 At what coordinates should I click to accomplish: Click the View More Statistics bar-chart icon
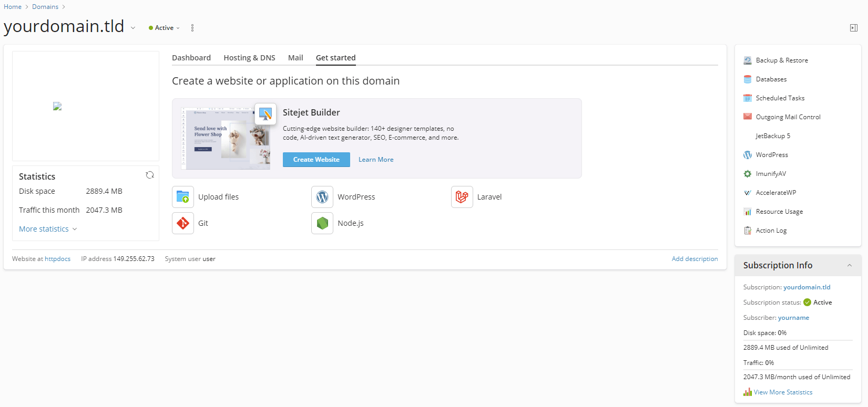point(748,392)
